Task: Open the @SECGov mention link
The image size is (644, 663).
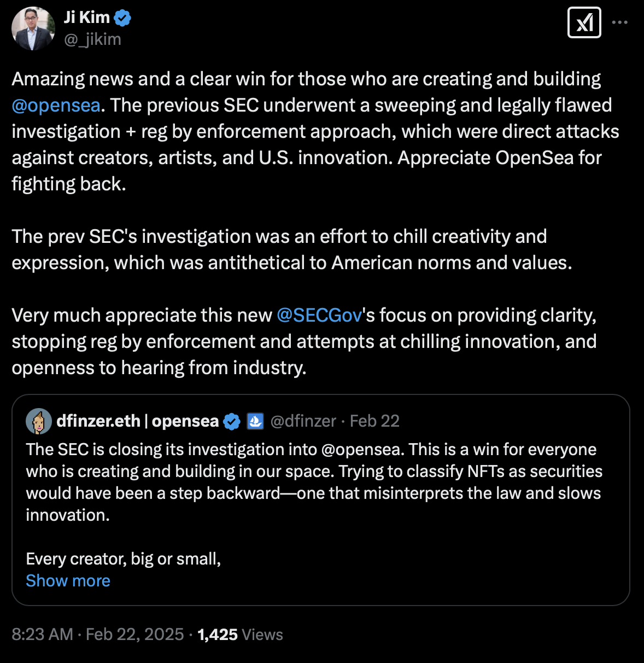Action: 319,315
